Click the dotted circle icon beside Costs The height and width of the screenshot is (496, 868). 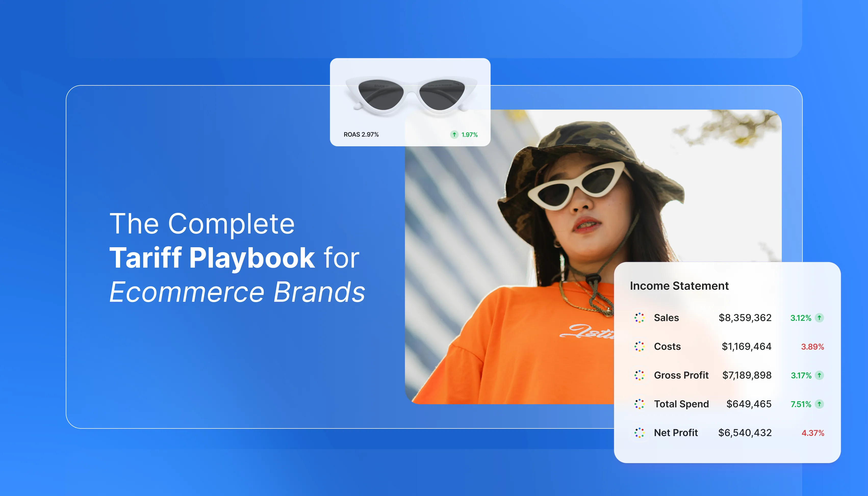coord(639,346)
